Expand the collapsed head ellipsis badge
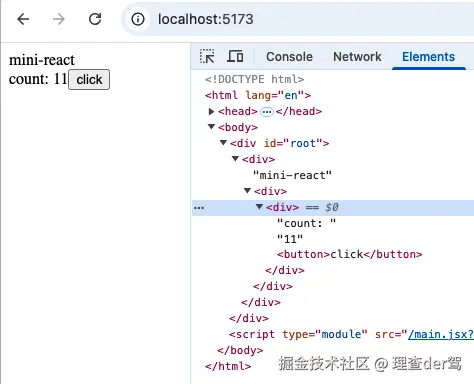The width and height of the screenshot is (474, 384). 267,112
